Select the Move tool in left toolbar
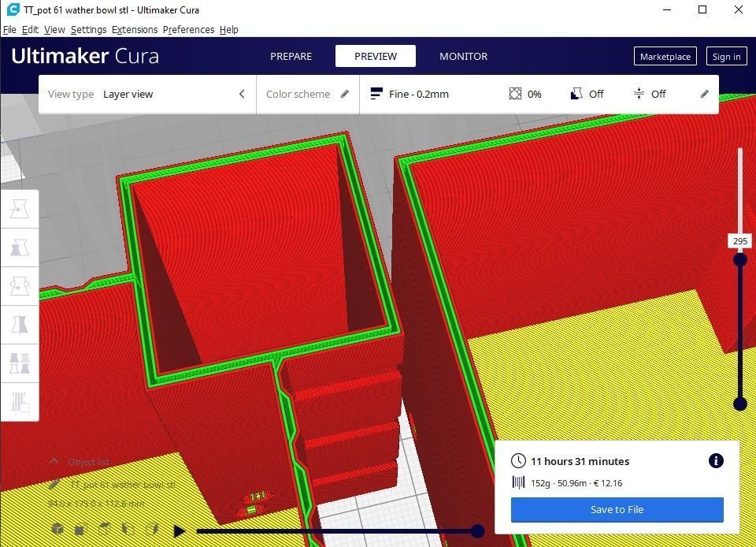 (x=19, y=209)
